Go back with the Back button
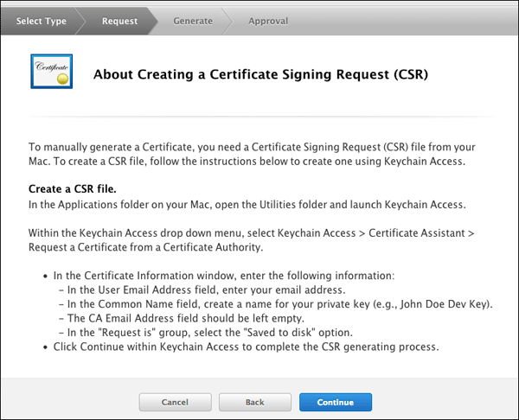Viewport: 519px width, 420px height. click(254, 402)
